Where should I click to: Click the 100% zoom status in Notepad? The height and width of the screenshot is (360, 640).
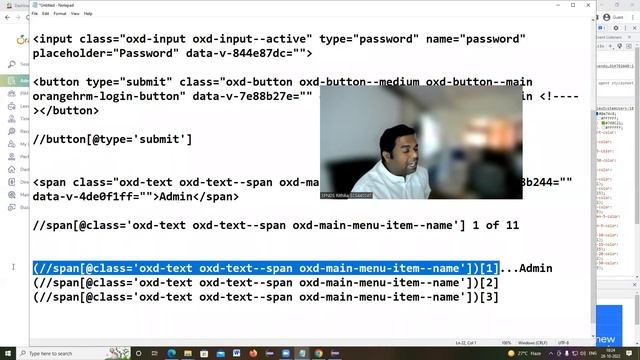tap(506, 343)
